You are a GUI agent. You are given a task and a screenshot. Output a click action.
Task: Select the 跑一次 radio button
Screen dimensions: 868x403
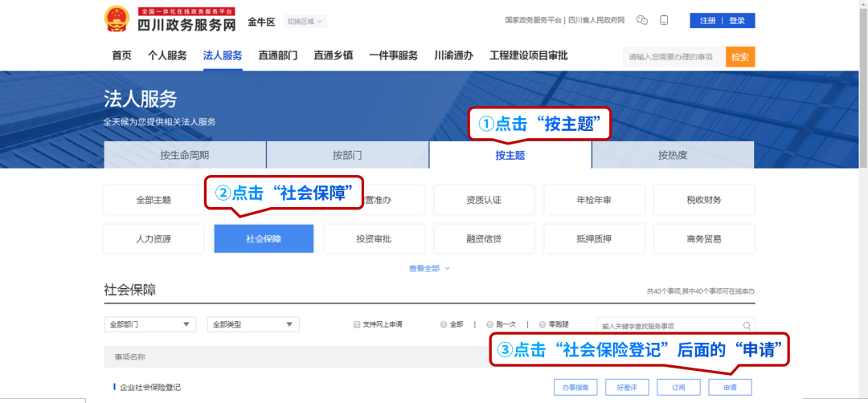pyautogui.click(x=489, y=324)
